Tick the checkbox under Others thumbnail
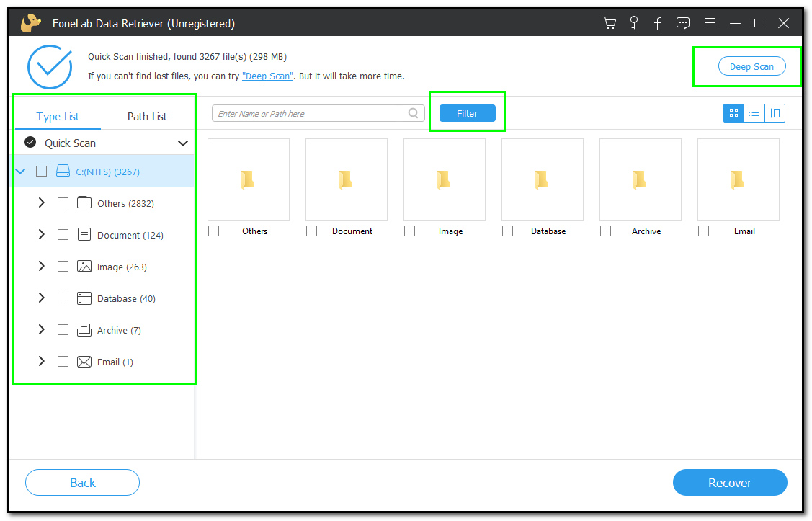This screenshot has height=521, width=812. click(x=213, y=231)
